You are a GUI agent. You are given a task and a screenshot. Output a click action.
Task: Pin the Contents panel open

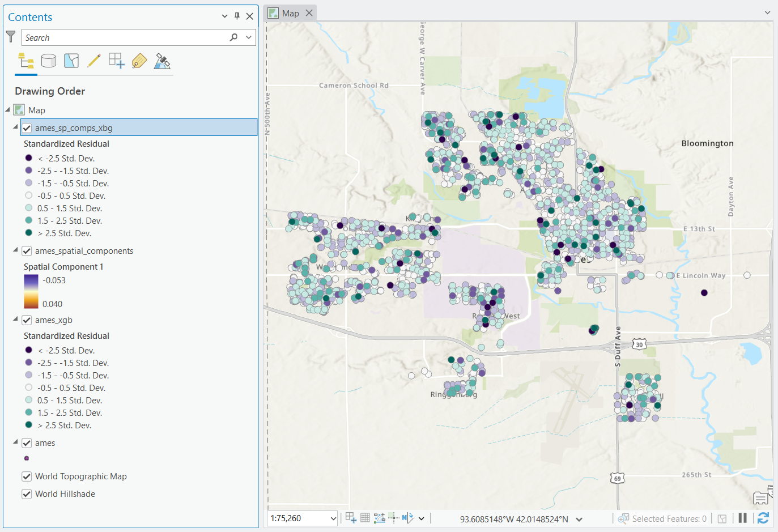(237, 16)
